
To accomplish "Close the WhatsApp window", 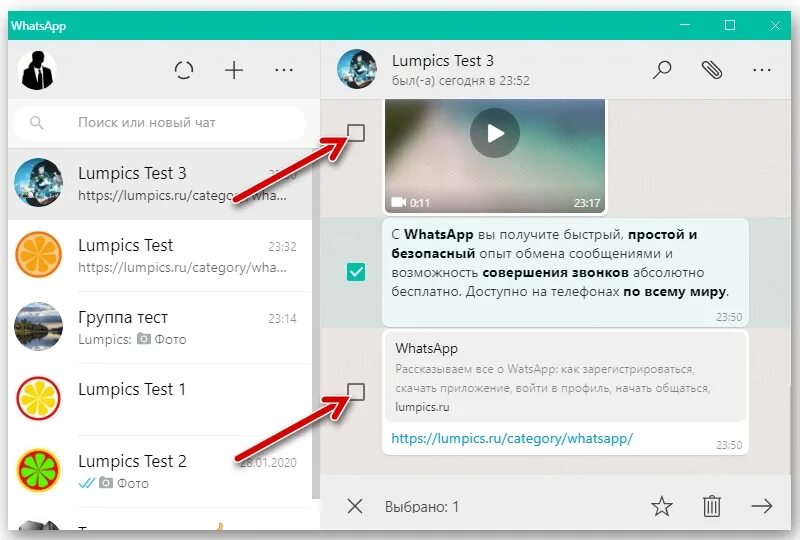I will pyautogui.click(x=775, y=25).
